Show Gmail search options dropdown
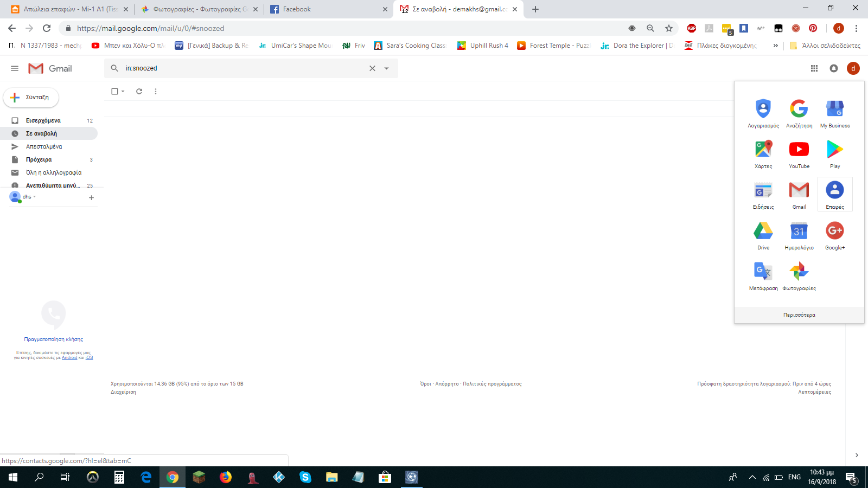 [x=387, y=68]
